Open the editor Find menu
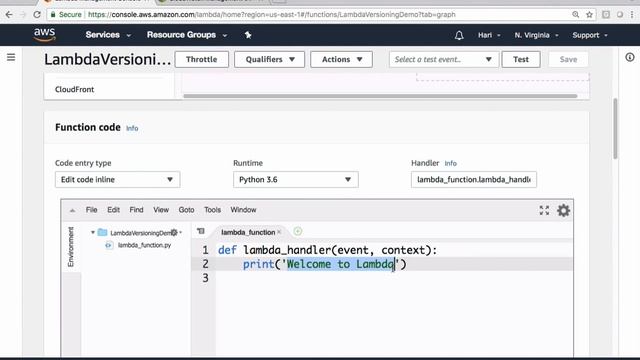Screen dimensions: 640x360 tap(136, 210)
